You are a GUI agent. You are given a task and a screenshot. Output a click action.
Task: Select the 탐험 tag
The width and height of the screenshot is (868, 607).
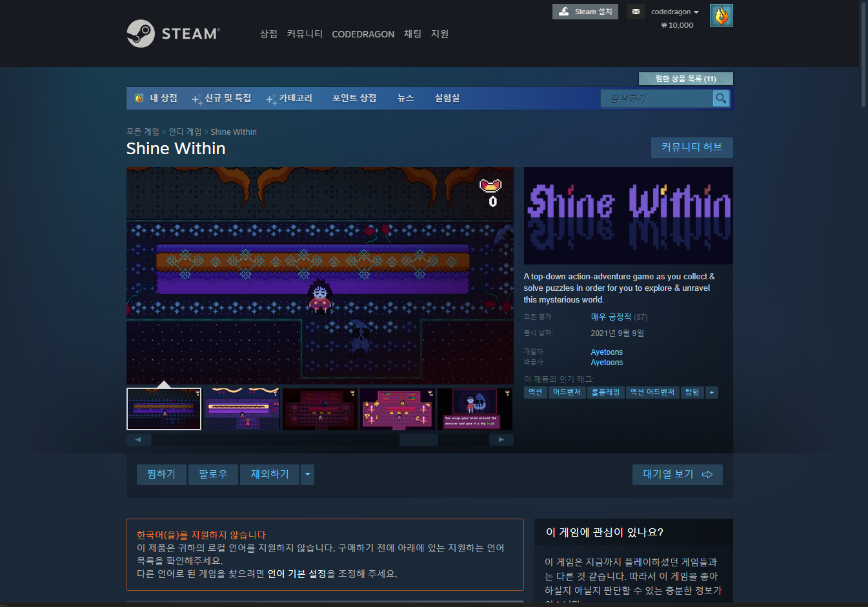[x=692, y=392]
